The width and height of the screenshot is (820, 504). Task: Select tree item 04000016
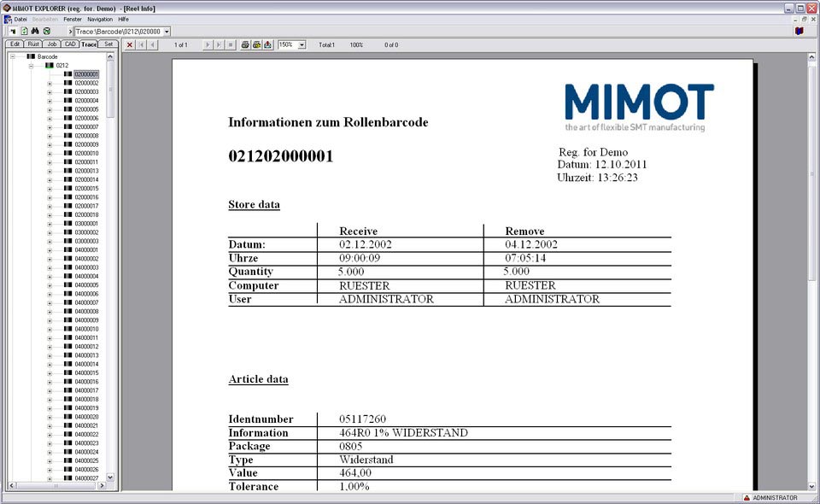[x=86, y=382]
